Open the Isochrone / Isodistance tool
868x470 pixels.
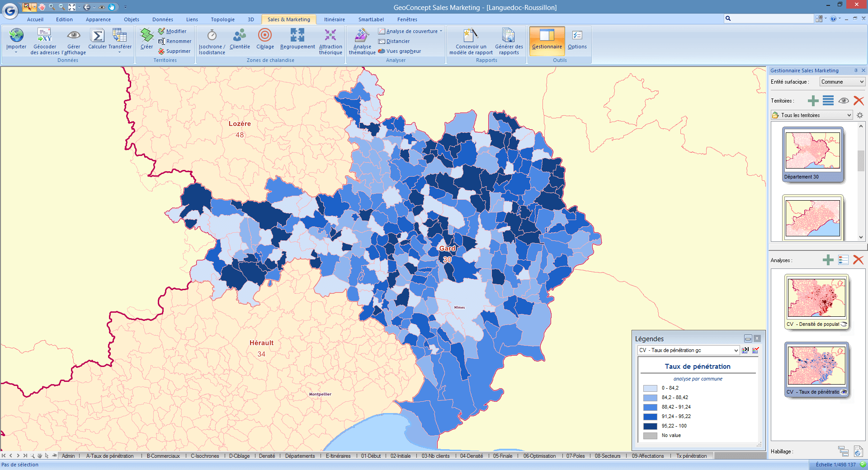tap(212, 36)
